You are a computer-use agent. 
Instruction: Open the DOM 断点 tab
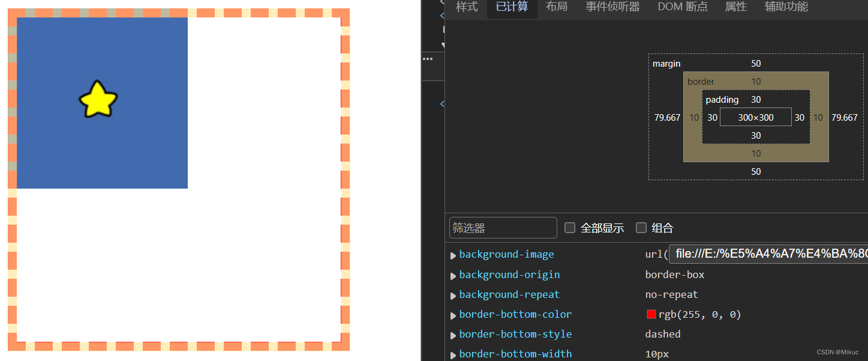point(682,7)
